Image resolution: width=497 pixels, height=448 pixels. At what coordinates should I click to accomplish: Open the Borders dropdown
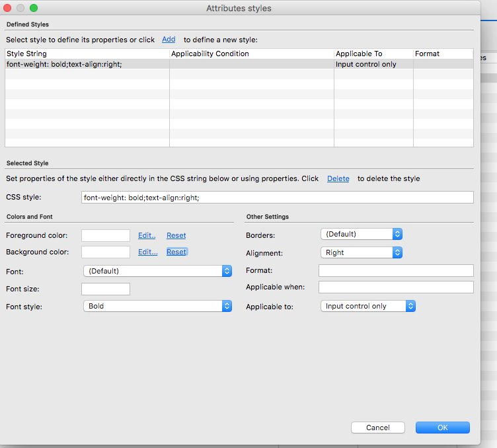tap(362, 234)
